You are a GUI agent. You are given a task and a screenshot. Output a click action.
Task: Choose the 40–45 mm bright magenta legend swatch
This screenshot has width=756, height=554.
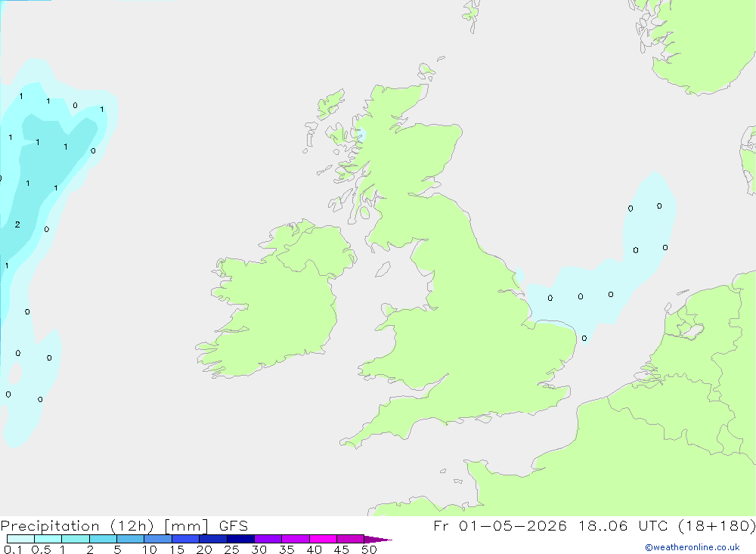click(x=323, y=539)
